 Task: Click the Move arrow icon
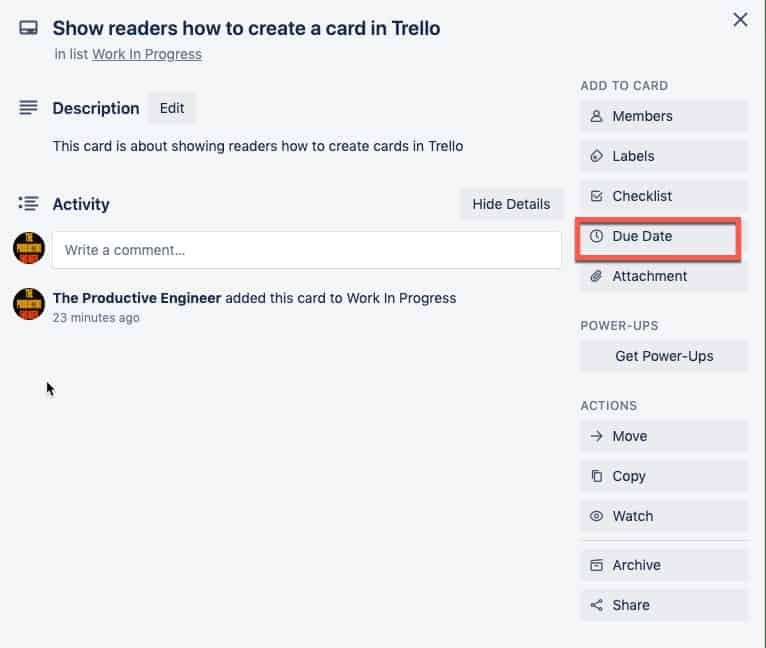click(x=596, y=436)
